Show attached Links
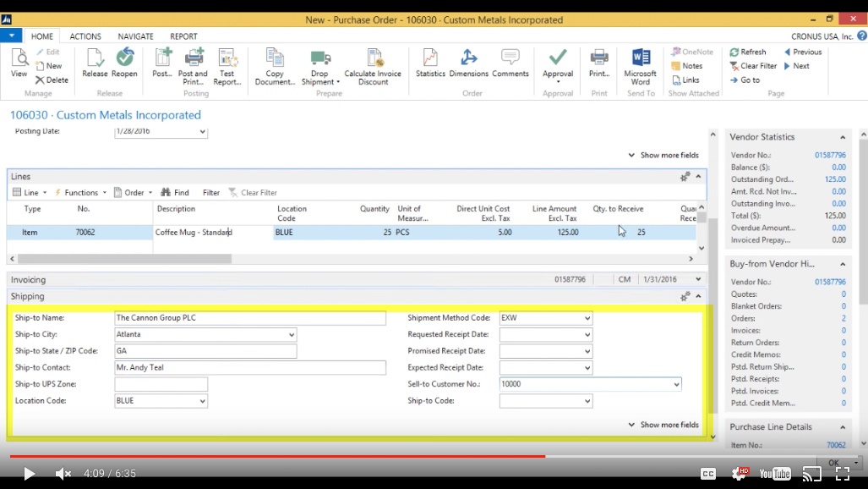The width and height of the screenshot is (868, 489). click(x=685, y=80)
